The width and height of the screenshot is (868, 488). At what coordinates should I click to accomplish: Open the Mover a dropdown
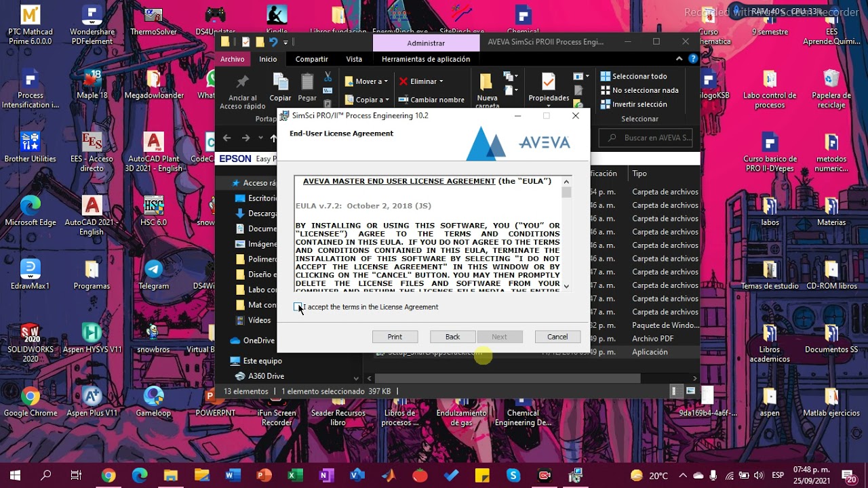(x=366, y=81)
